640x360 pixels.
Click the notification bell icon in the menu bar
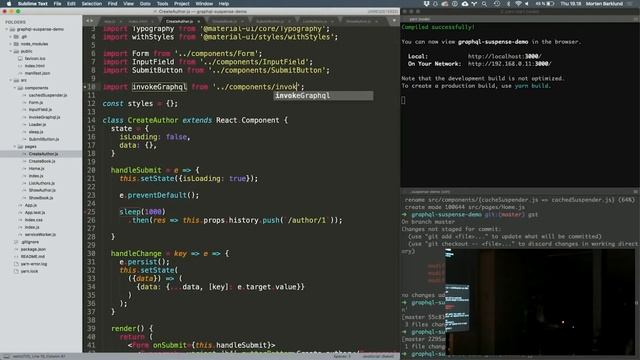435,4
